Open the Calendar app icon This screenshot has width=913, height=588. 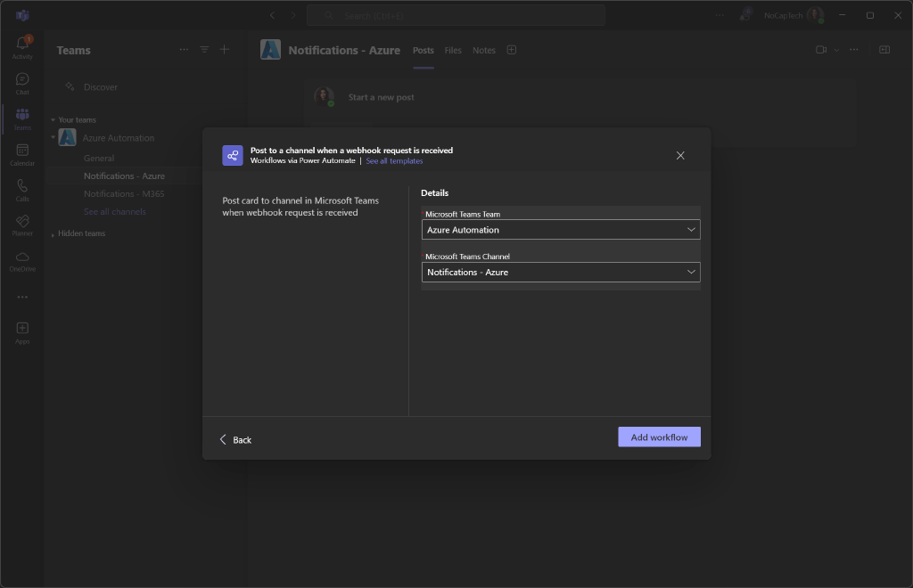[x=22, y=154]
